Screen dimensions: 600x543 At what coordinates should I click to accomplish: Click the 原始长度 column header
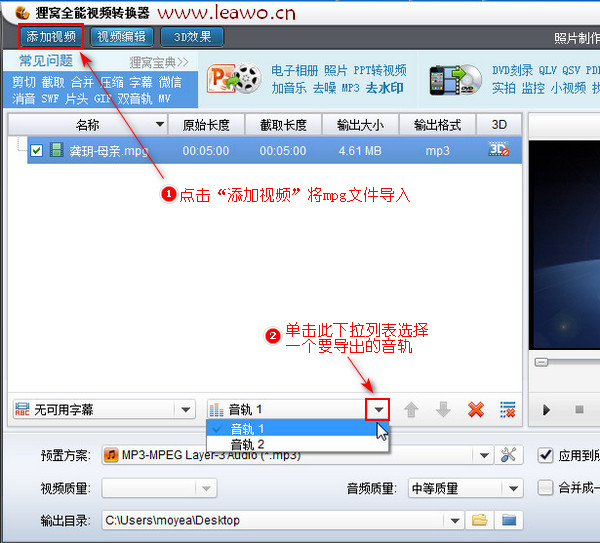(206, 125)
